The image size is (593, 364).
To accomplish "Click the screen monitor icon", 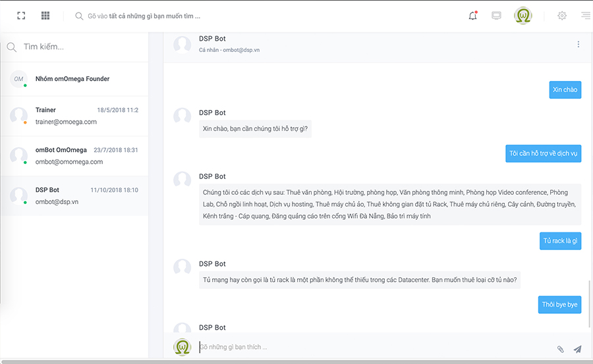I will [496, 16].
